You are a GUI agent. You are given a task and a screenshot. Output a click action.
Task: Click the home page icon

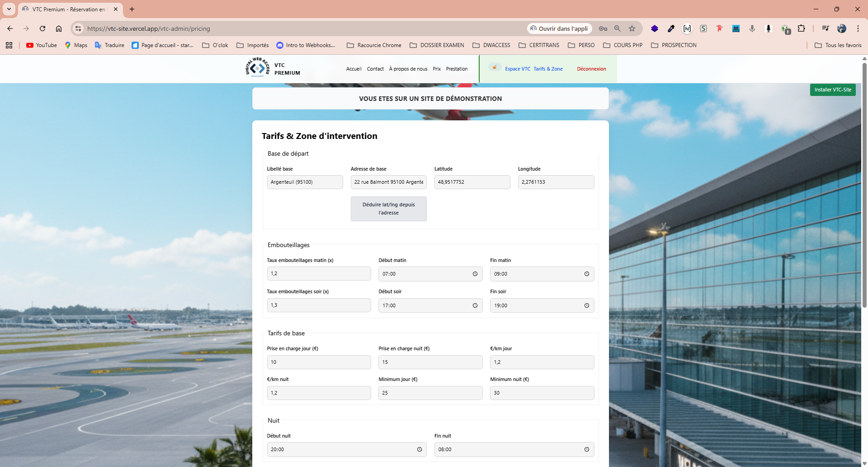(x=59, y=29)
